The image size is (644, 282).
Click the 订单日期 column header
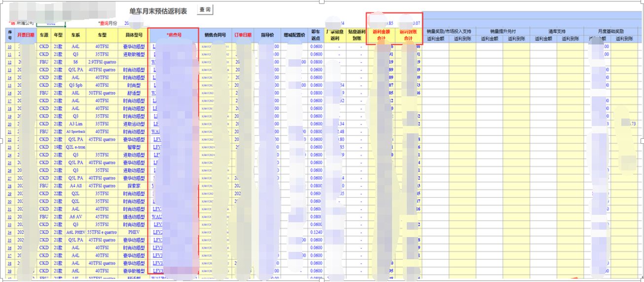(x=243, y=35)
